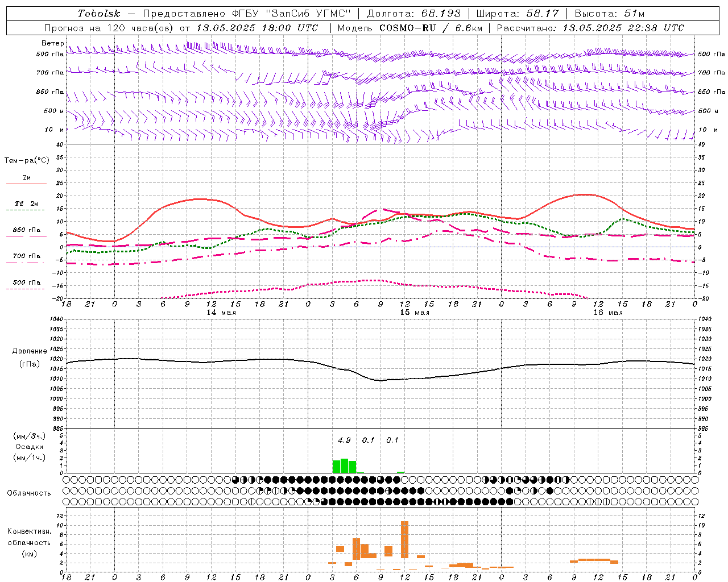Click the '16 мая' date label
The width and height of the screenshot is (728, 582).
click(x=608, y=313)
